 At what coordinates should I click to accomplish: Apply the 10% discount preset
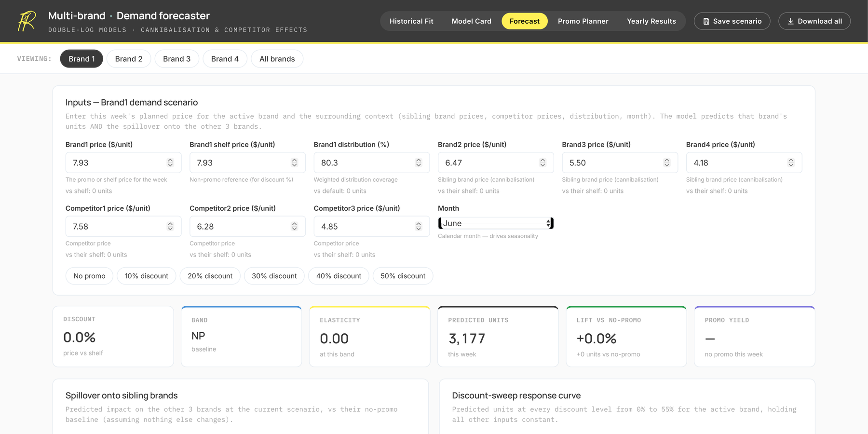click(147, 276)
